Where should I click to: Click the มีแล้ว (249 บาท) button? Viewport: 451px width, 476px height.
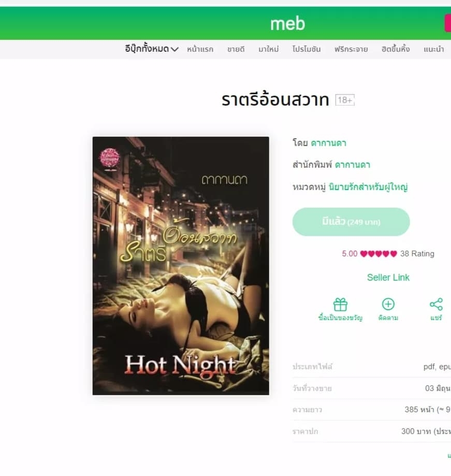point(351,222)
